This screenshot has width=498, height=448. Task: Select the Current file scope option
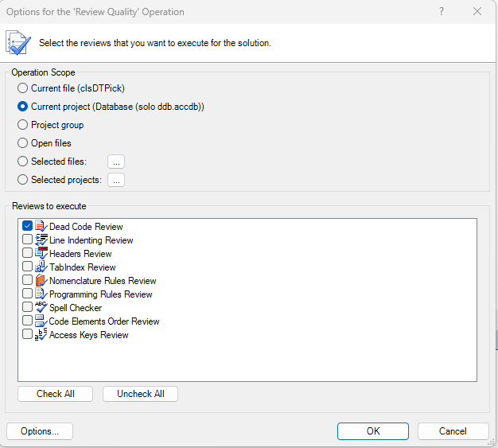pos(22,88)
